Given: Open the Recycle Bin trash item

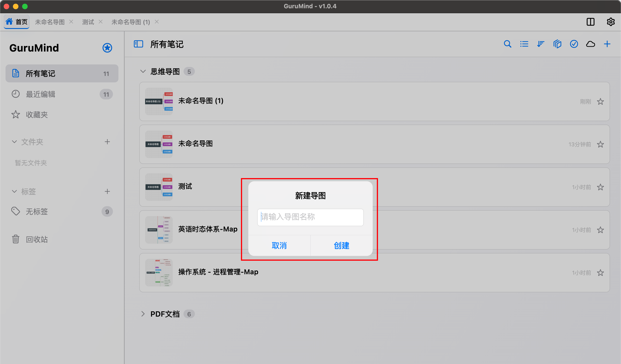Looking at the screenshot, I should point(36,239).
